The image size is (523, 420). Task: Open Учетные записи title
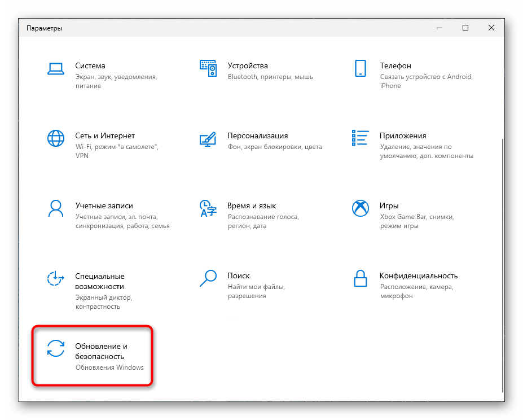(104, 205)
